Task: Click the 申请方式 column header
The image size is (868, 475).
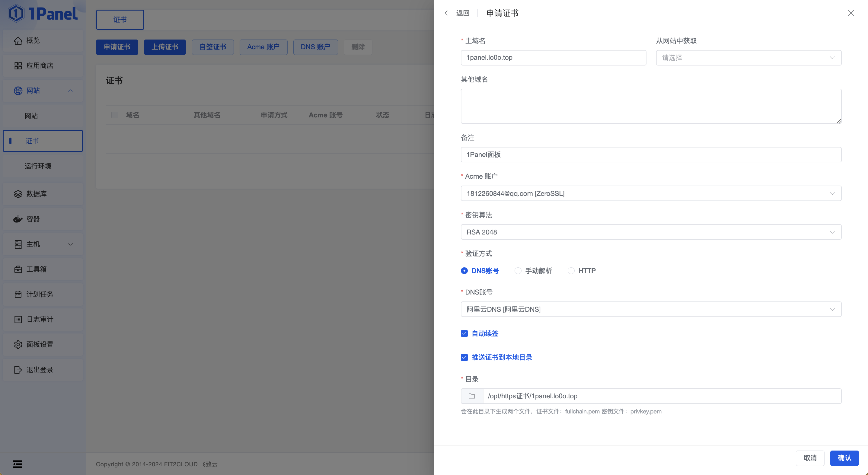Action: pos(274,115)
